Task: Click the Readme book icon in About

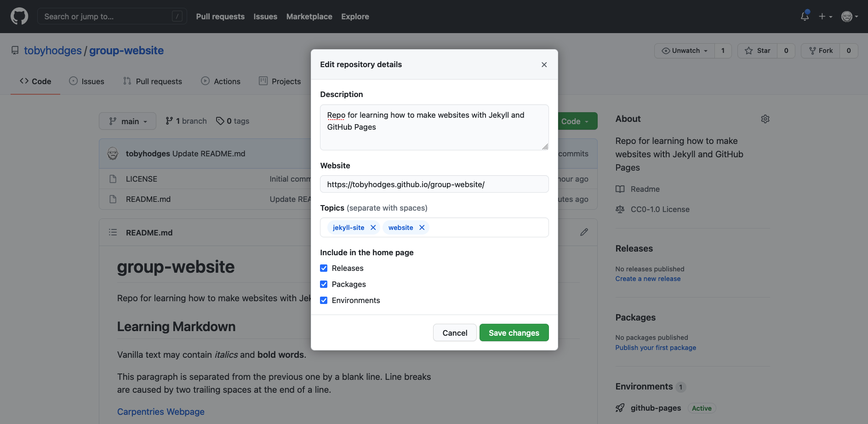Action: coord(620,189)
